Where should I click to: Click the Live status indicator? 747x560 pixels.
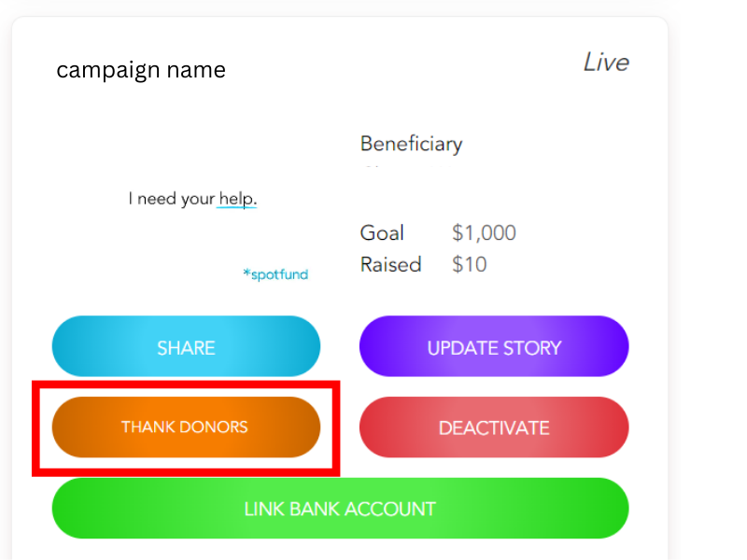point(606,63)
